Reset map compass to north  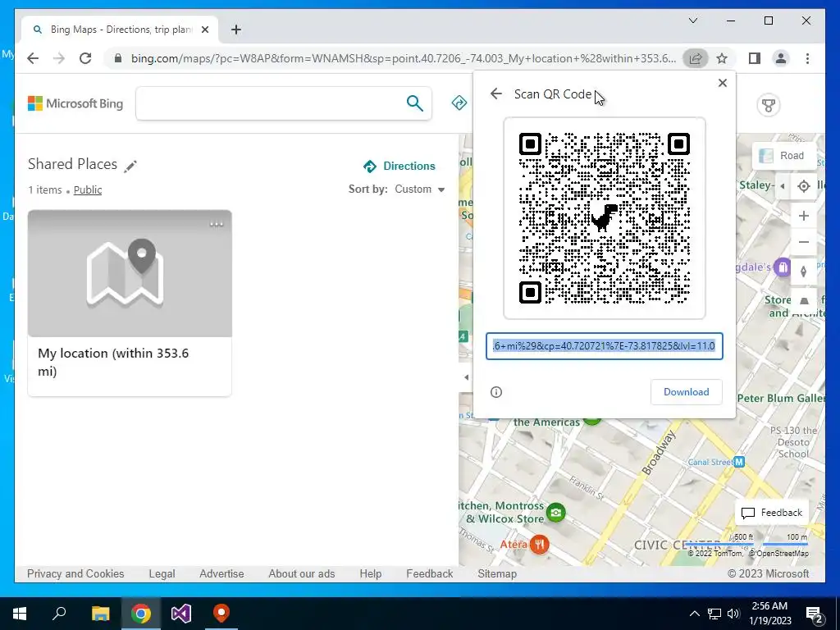804,271
